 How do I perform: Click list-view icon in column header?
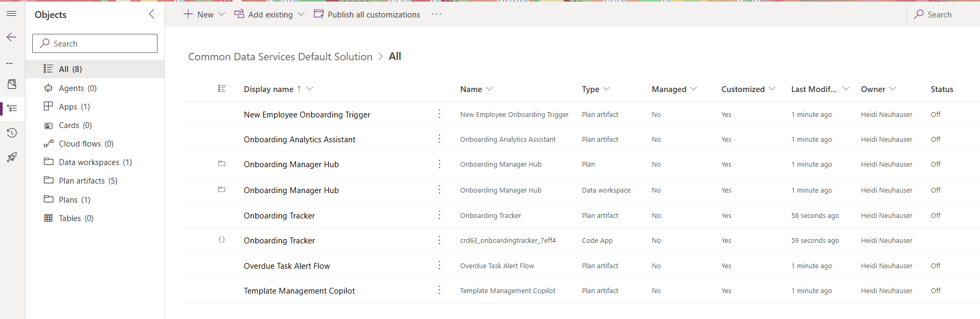222,89
